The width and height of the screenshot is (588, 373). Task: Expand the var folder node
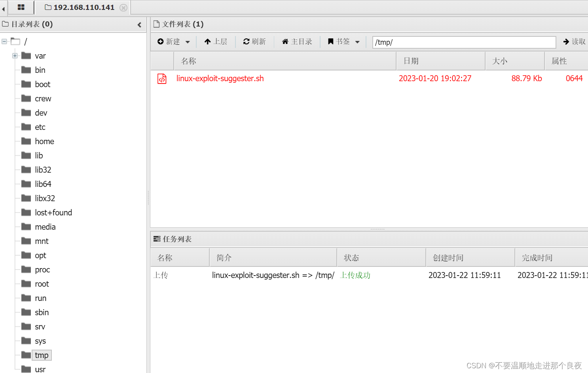tap(15, 55)
